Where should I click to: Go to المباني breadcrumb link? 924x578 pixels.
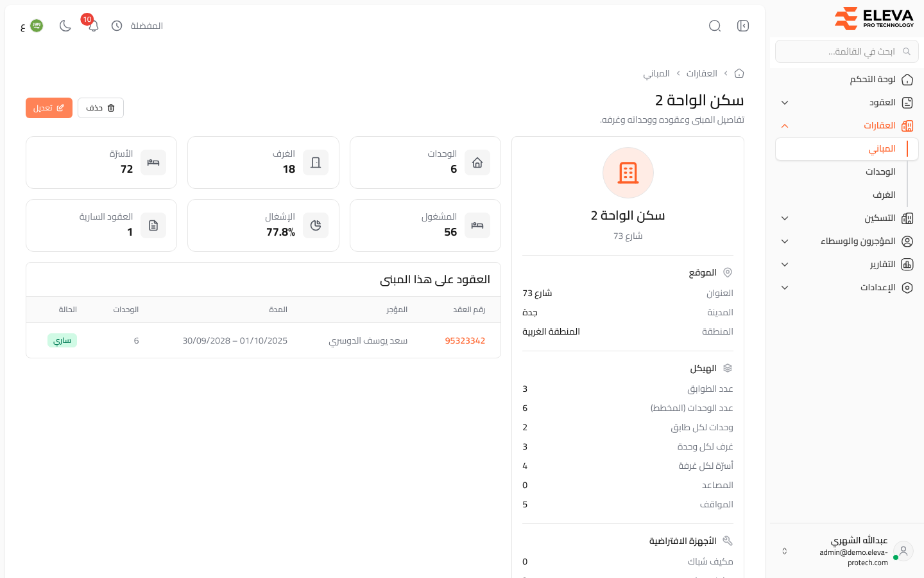point(656,73)
